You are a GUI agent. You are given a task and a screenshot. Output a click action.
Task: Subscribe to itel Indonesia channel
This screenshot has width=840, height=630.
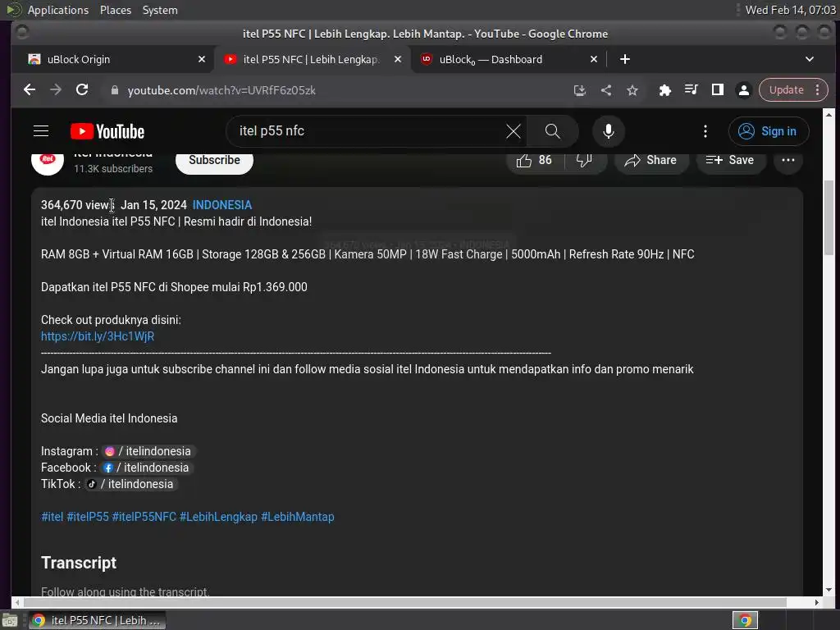click(214, 160)
